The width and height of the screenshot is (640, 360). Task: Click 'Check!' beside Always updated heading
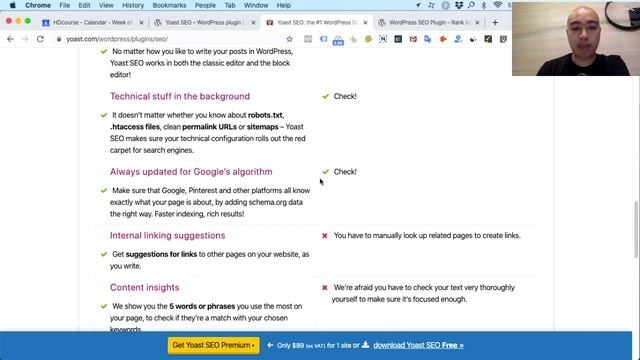345,172
